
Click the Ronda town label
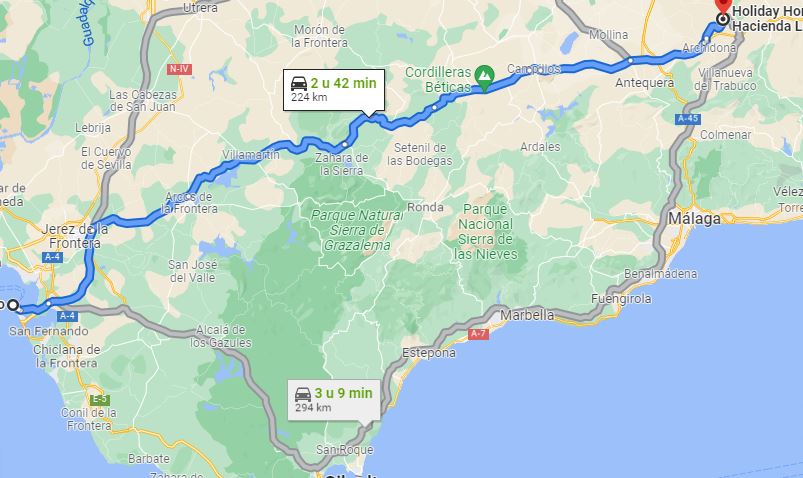425,207
